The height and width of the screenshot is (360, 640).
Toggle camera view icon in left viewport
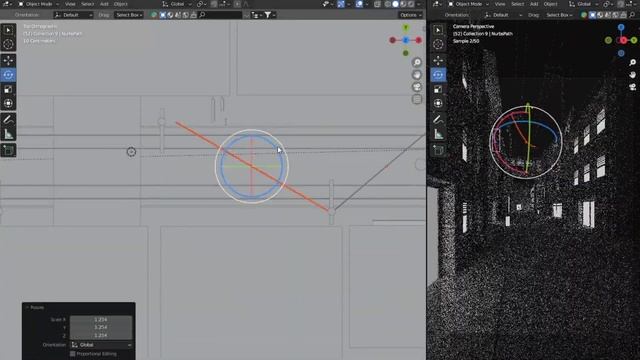click(417, 87)
